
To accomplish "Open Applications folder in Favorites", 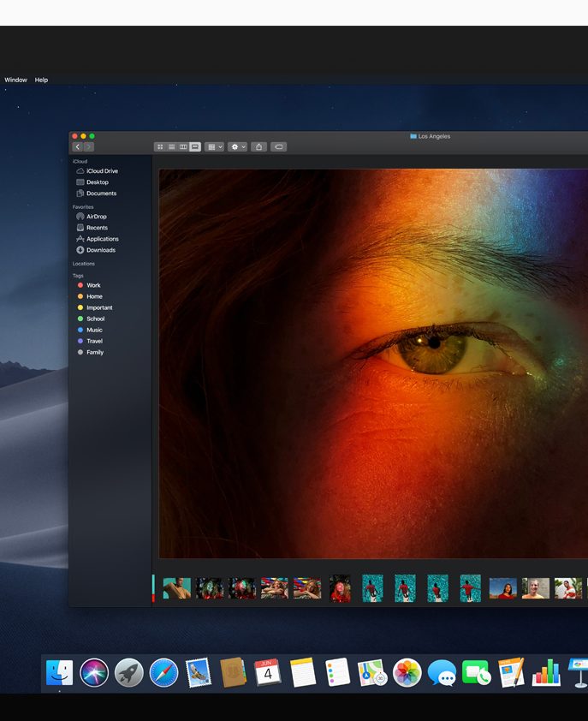I will tap(102, 239).
